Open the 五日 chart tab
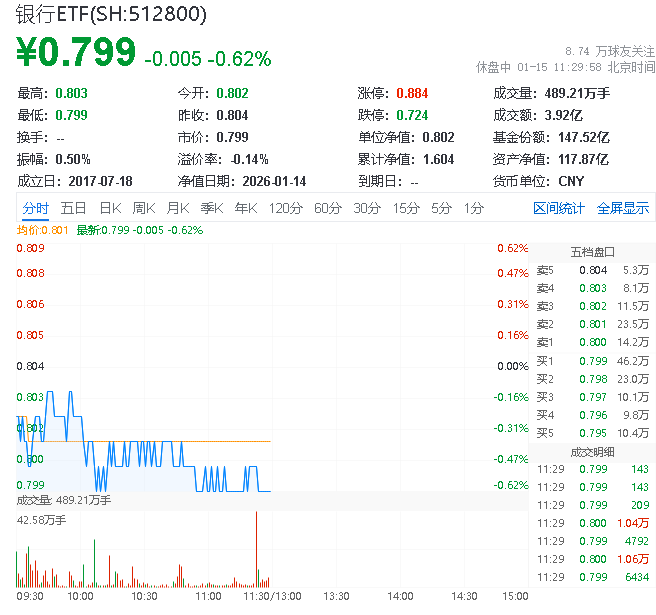The image size is (656, 615). click(x=73, y=208)
